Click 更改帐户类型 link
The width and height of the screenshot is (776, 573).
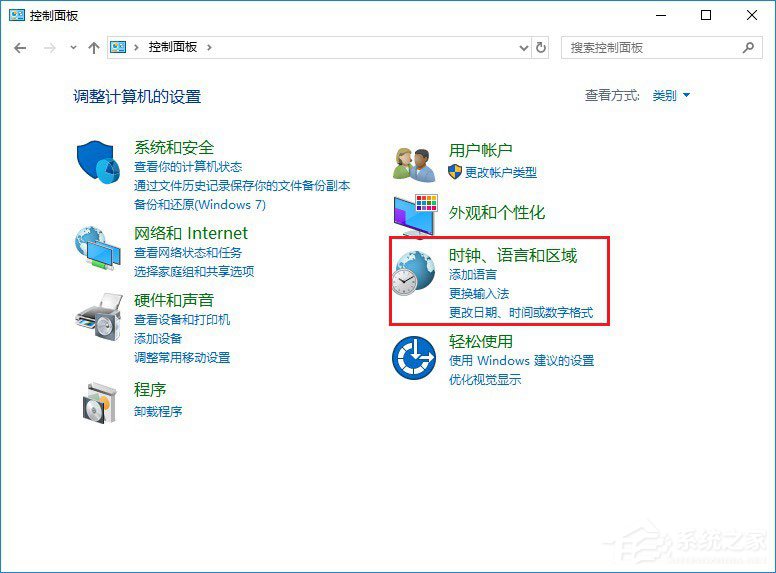point(501,172)
